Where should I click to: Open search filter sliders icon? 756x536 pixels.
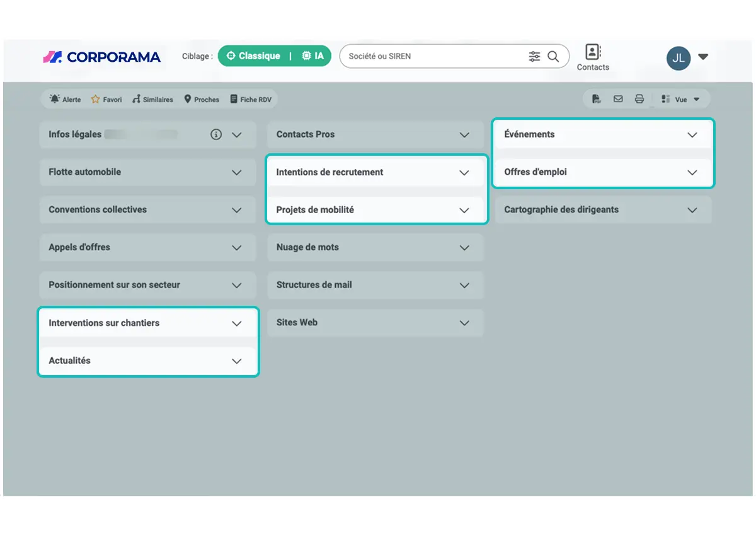[x=534, y=56]
